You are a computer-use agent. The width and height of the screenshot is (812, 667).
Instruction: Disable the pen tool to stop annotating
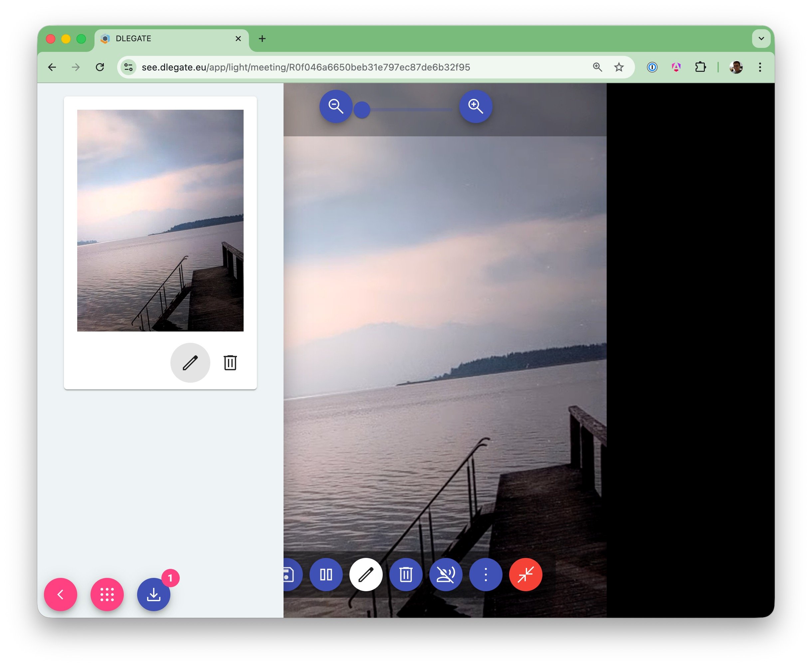(366, 574)
